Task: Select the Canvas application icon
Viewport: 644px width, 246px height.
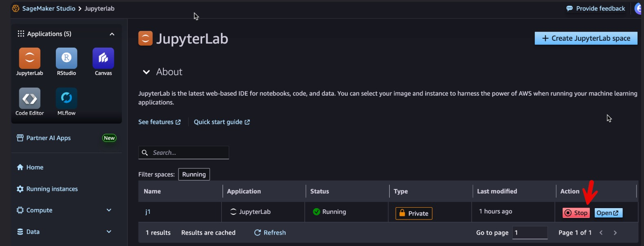Action: pyautogui.click(x=103, y=58)
